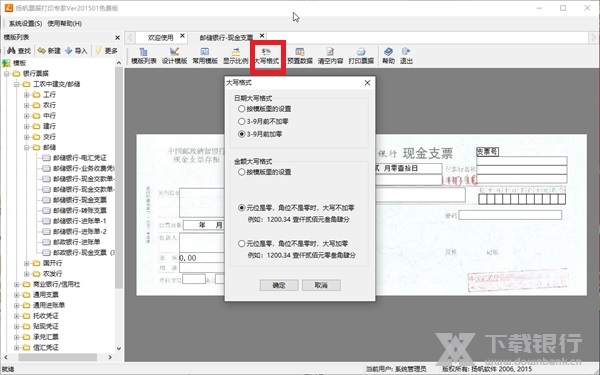Select the 导入 import arrow icon

click(x=76, y=51)
